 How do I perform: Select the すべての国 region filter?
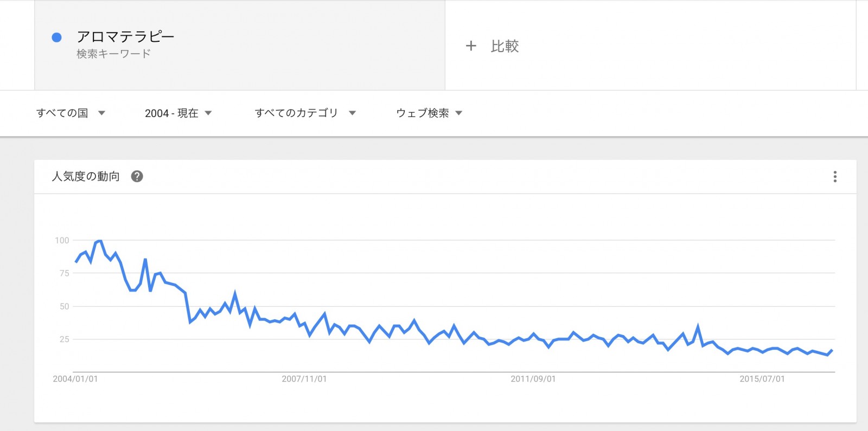(71, 113)
